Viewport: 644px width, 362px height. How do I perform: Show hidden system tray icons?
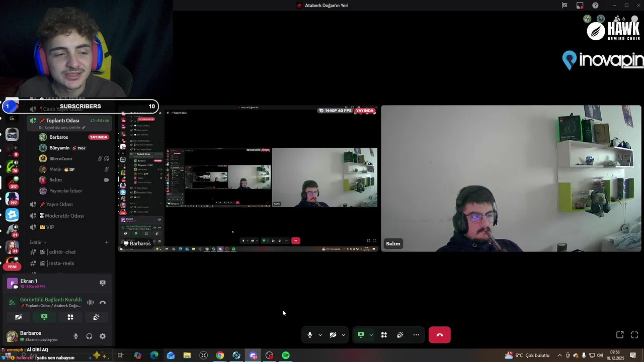pyautogui.click(x=559, y=355)
